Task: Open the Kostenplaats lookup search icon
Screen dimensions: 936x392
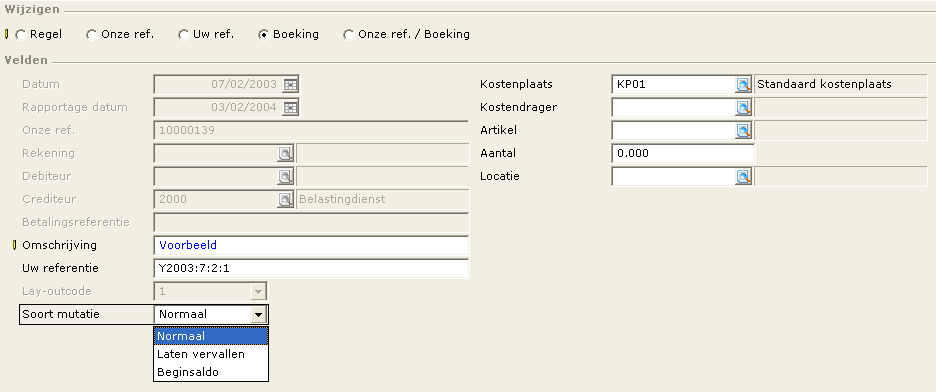Action: coord(743,85)
